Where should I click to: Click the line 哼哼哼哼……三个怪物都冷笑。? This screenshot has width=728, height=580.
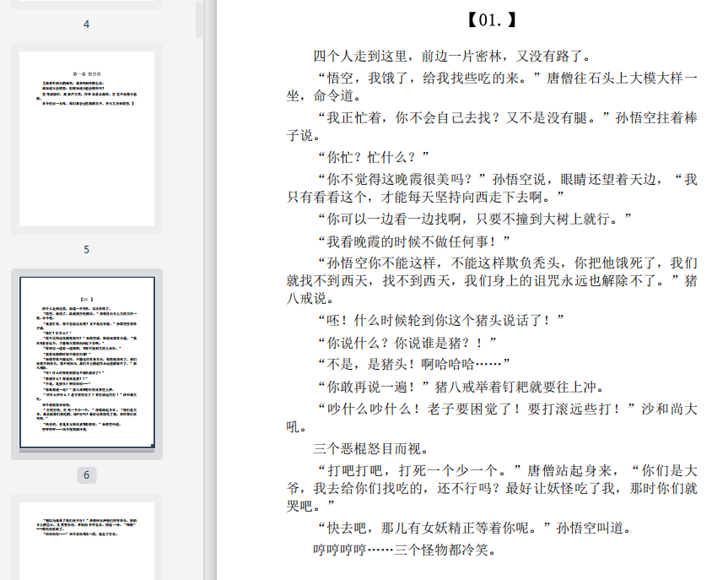[x=405, y=550]
